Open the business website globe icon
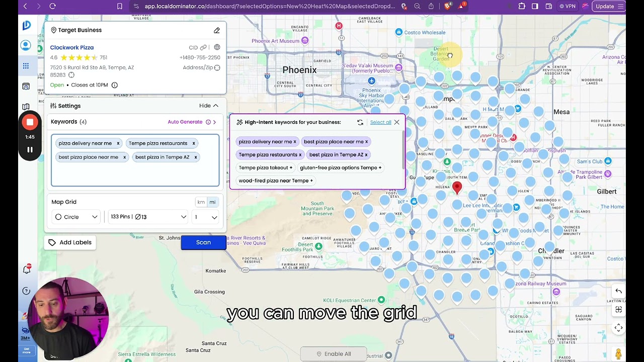The image size is (644, 362). [x=217, y=47]
